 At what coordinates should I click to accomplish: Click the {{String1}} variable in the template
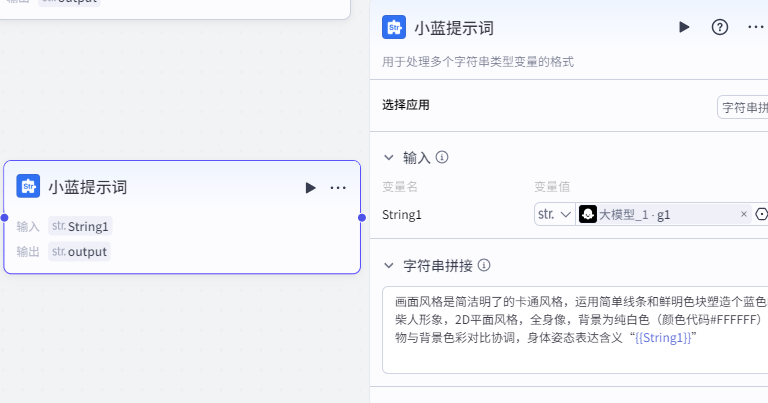coord(663,337)
